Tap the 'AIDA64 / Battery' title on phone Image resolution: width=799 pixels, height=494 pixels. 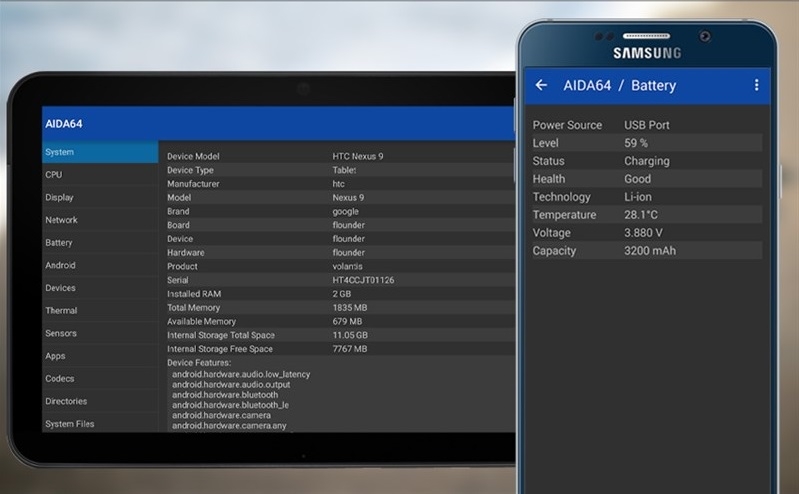click(620, 85)
